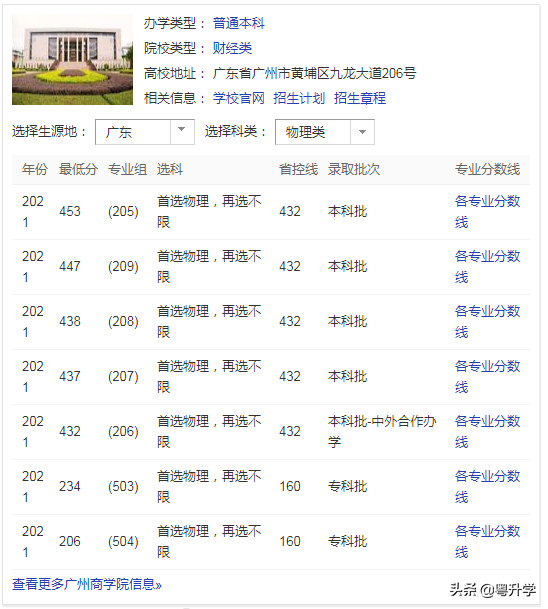
Task: Open the 生源地 dropdown arrow next to 广东
Action: [182, 132]
